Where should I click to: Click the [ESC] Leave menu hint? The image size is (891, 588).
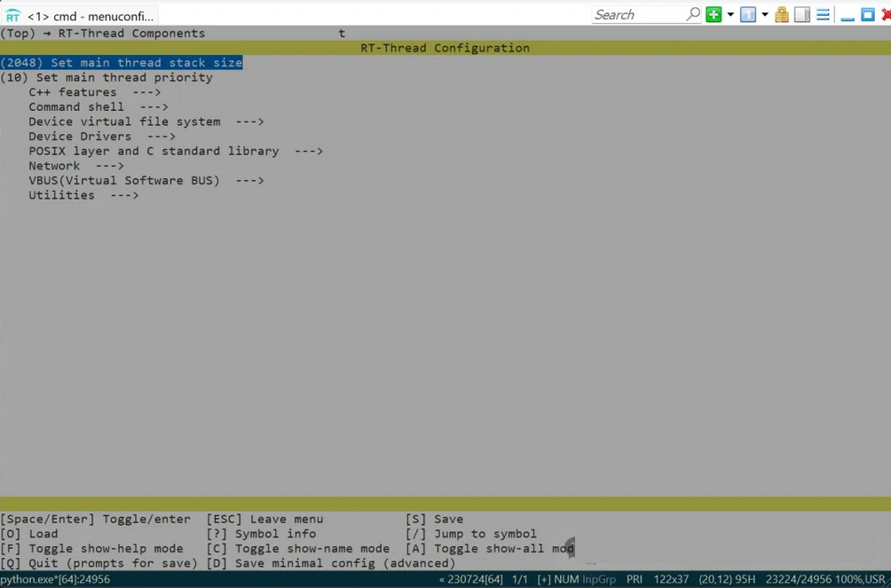[x=264, y=519]
